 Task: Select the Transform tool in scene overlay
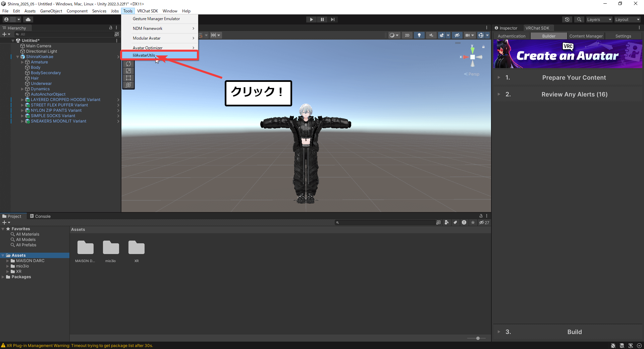[128, 85]
